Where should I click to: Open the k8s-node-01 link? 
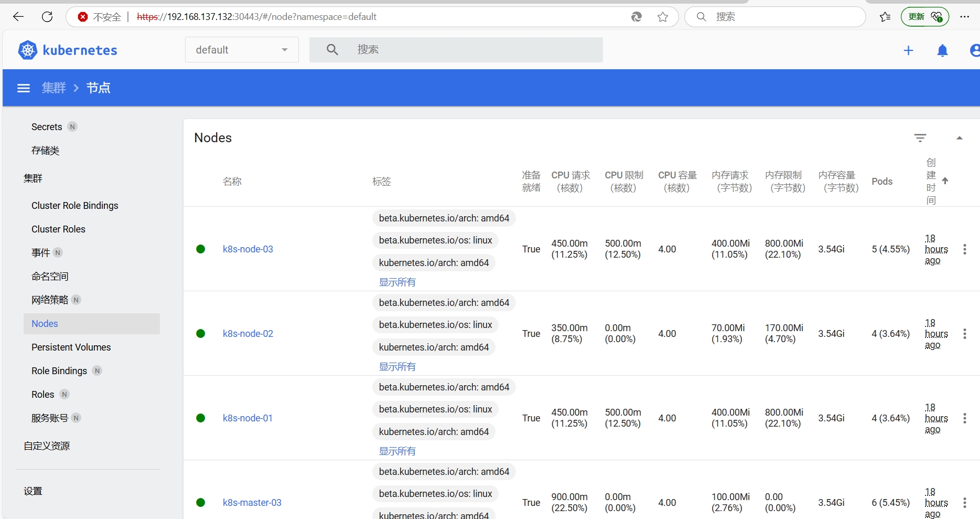point(247,418)
